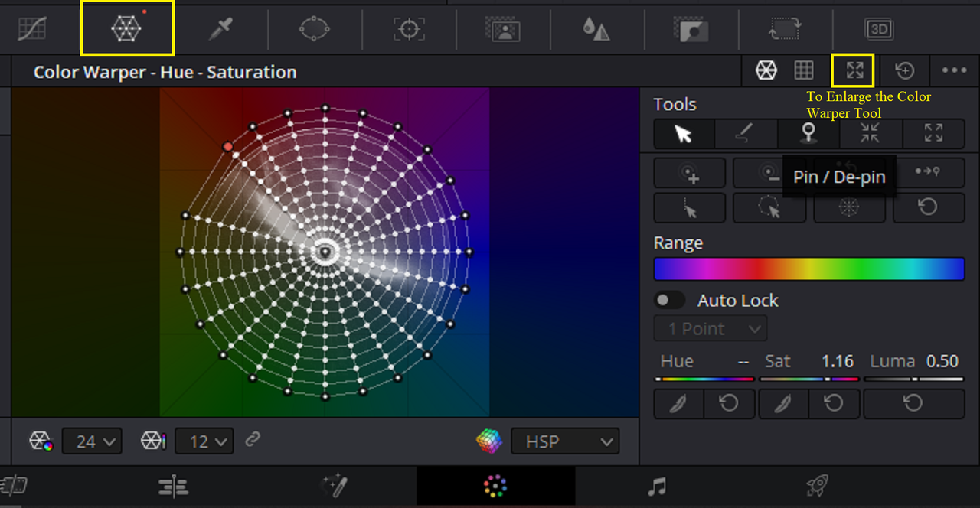The width and height of the screenshot is (980, 508).
Task: Switch to the Fairlight music page
Action: [656, 486]
